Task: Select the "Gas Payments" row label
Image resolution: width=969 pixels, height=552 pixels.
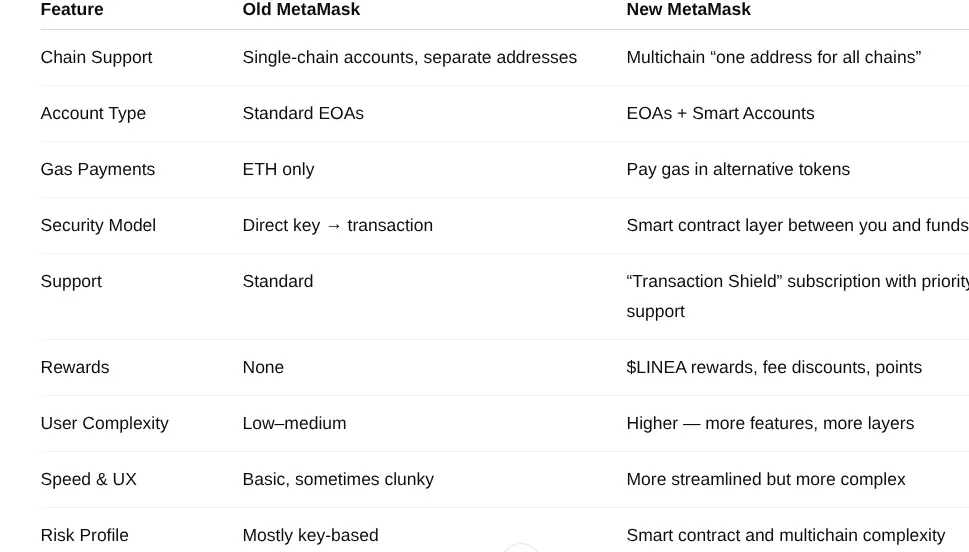Action: click(x=98, y=170)
